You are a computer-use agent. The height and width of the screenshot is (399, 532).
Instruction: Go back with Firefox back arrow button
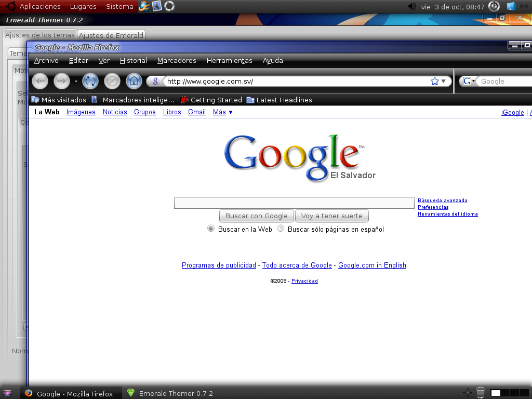(40, 81)
